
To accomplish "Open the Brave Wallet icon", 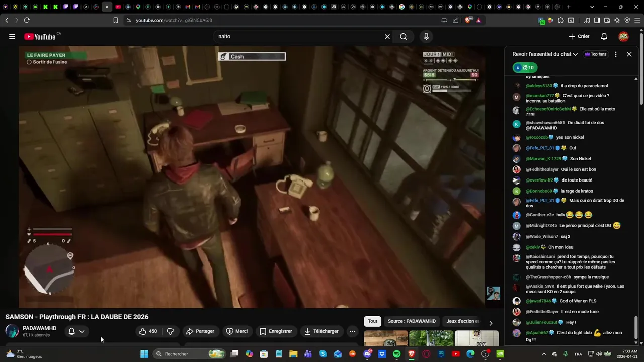I will (x=607, y=20).
